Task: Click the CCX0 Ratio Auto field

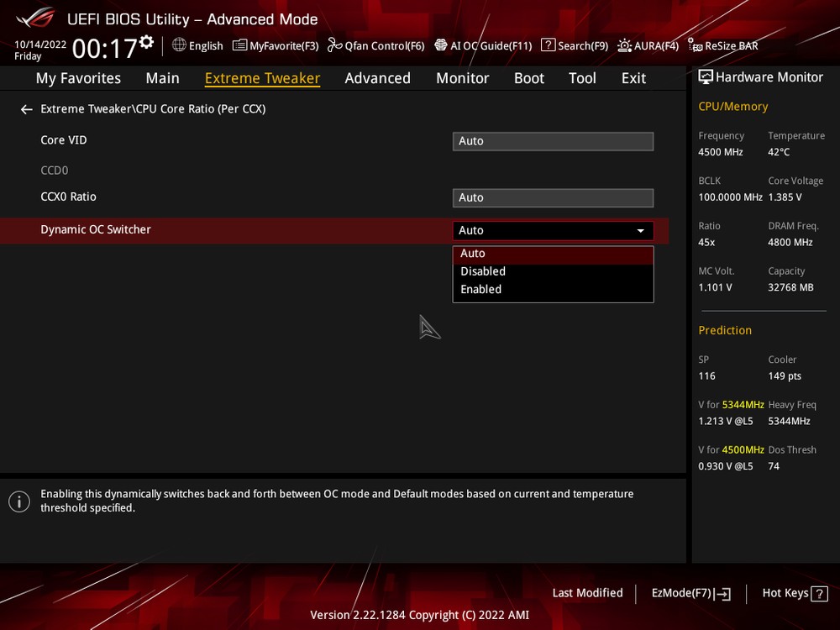Action: (x=553, y=197)
